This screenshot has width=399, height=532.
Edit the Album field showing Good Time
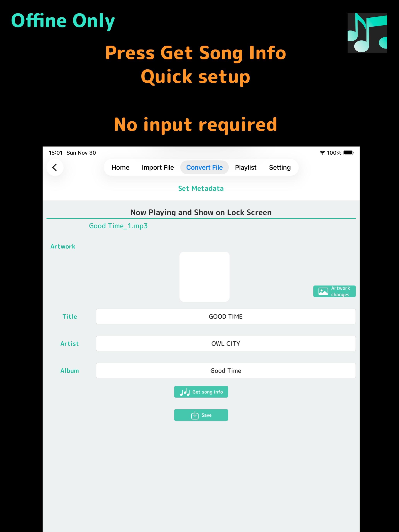click(x=226, y=371)
